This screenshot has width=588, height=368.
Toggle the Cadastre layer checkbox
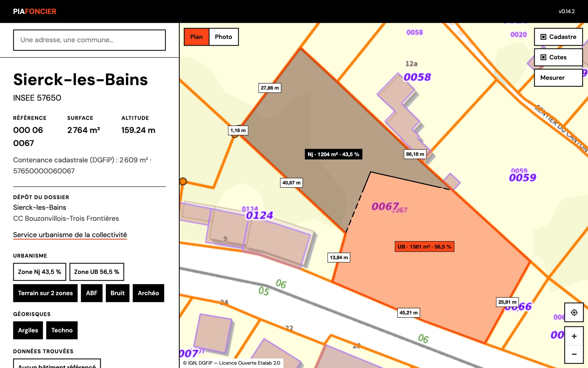[x=558, y=37]
